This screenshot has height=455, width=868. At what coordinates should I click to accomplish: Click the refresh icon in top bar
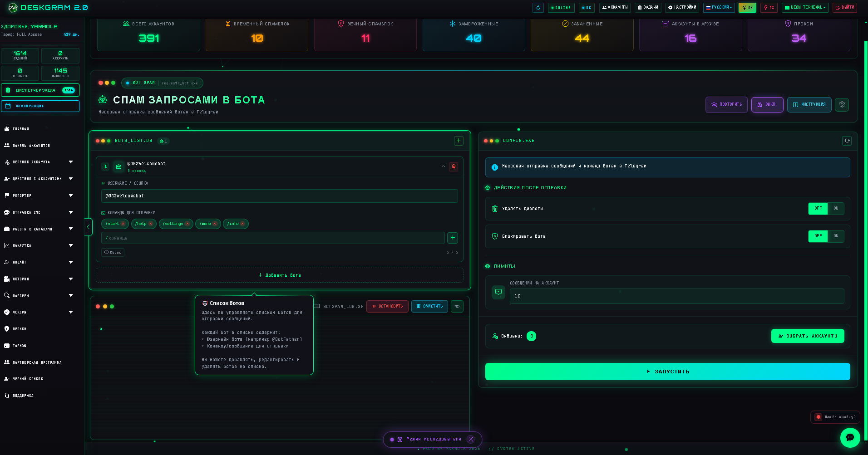click(538, 8)
